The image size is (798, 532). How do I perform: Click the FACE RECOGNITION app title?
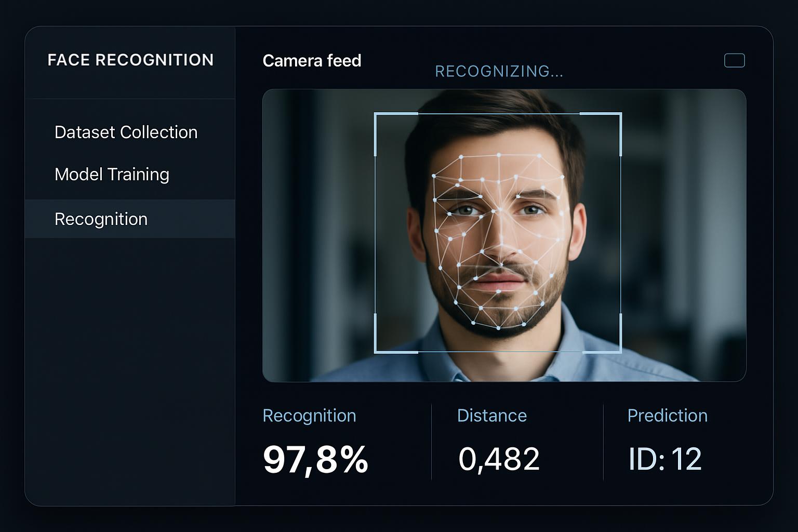point(130,60)
